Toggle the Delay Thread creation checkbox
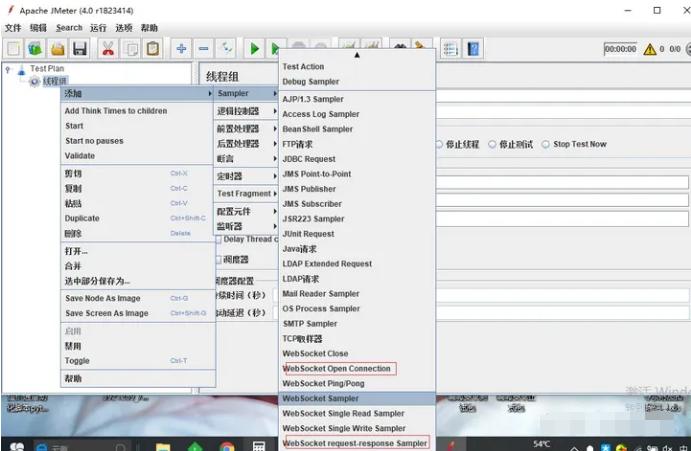 pyautogui.click(x=219, y=239)
